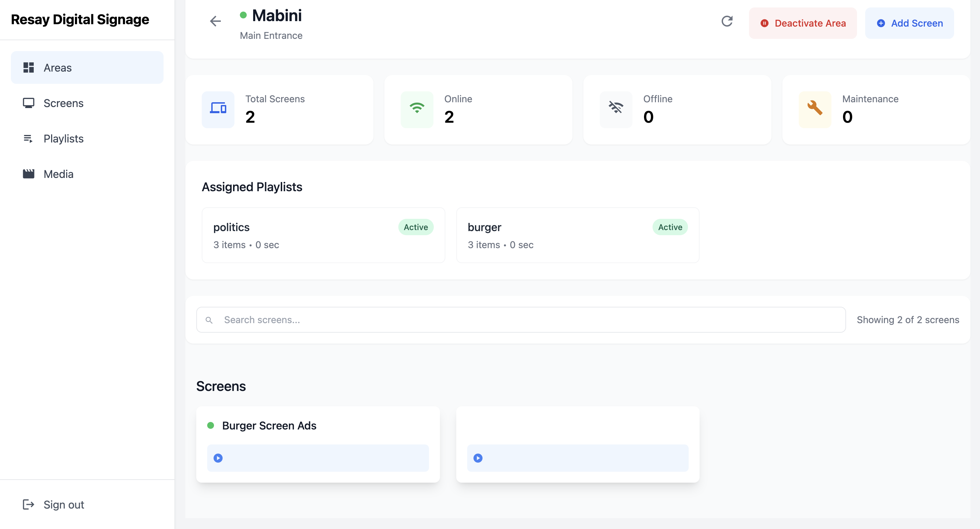The width and height of the screenshot is (980, 529).
Task: Click the back arrow icon
Action: [215, 21]
